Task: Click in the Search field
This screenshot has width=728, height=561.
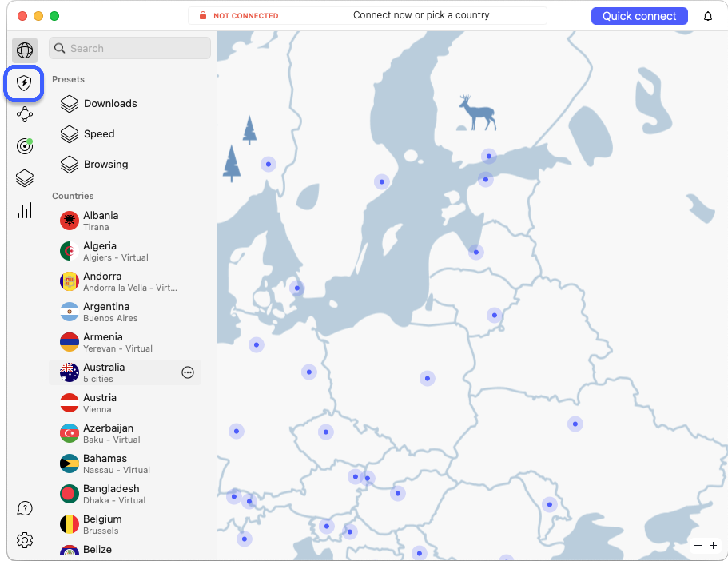Action: [x=136, y=48]
